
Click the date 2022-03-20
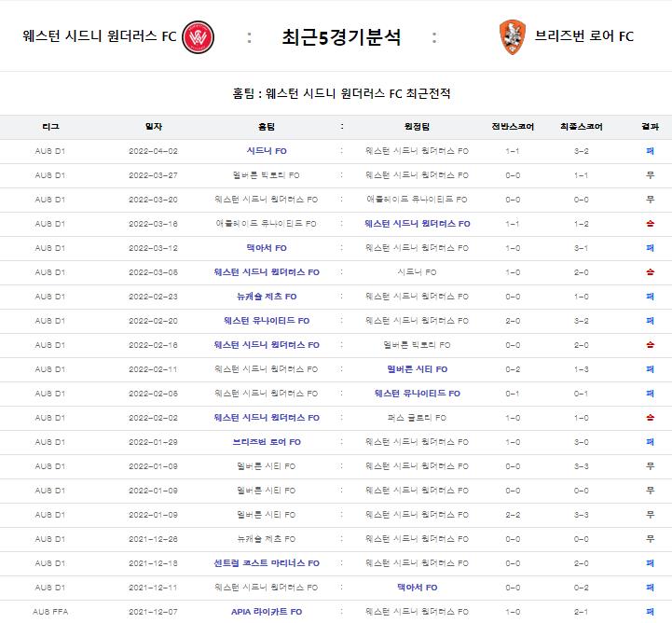click(153, 200)
